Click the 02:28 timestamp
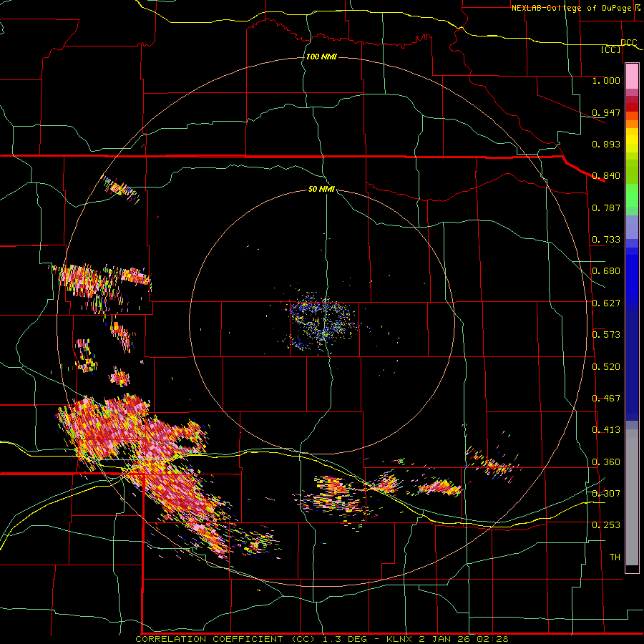Screen dimensions: 644x644 click(x=492, y=639)
